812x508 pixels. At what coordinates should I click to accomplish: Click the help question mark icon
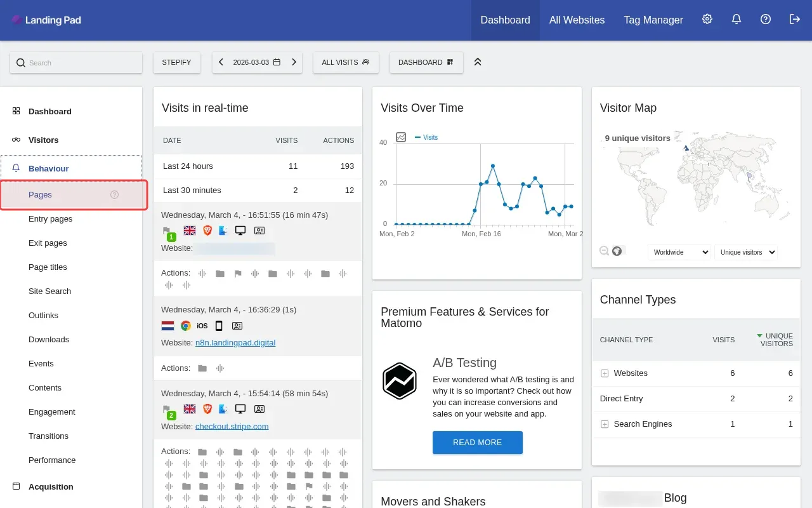tap(765, 20)
